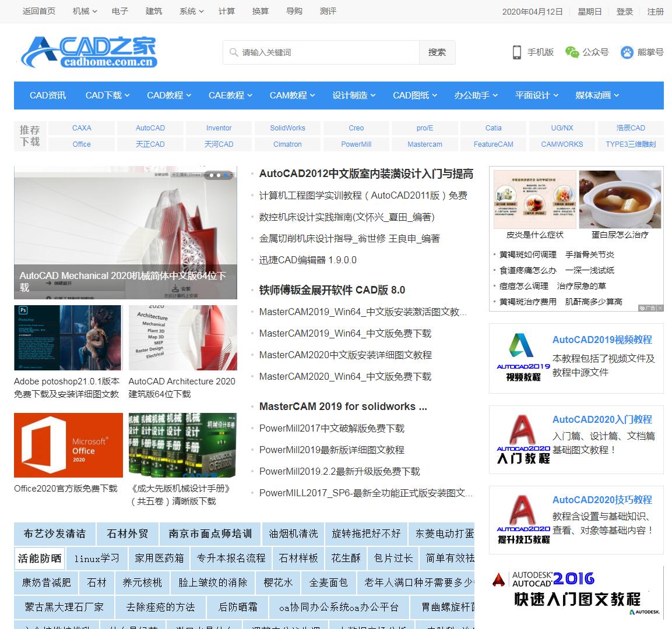
Task: Open AutoCAD2012中文版室内装潢设计 headline
Action: [366, 174]
